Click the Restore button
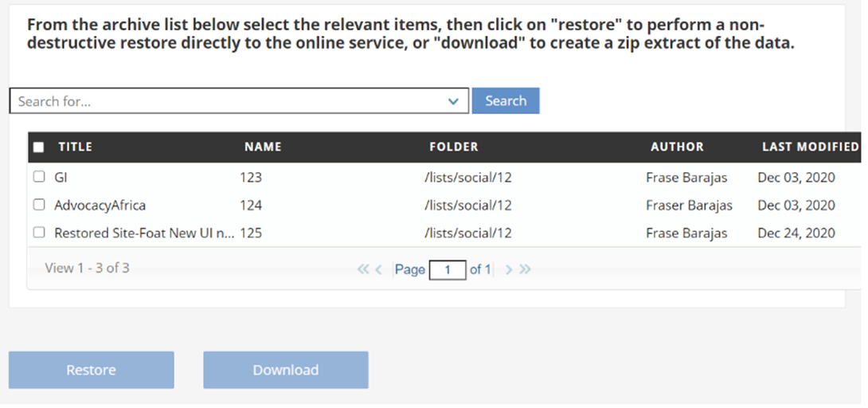 [x=92, y=370]
